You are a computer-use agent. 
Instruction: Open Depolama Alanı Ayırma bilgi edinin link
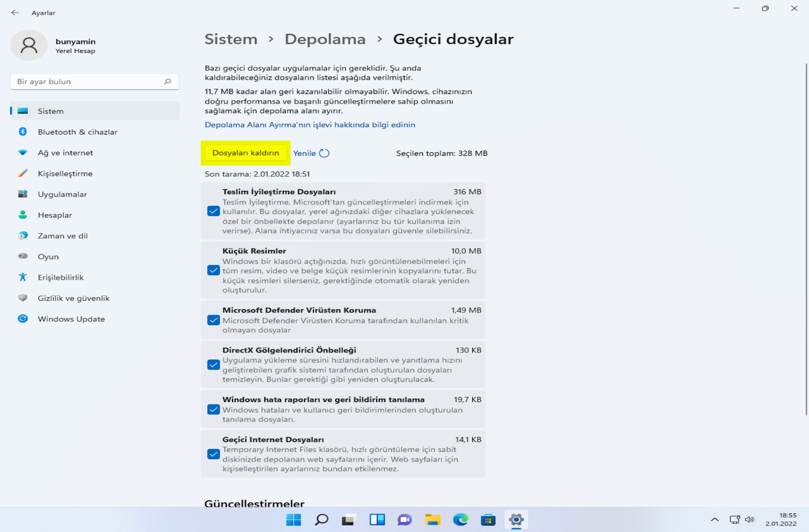point(310,124)
